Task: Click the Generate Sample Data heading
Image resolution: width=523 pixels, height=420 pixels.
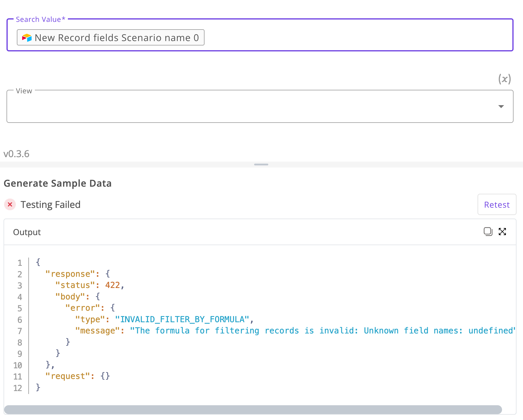Action: (58, 183)
